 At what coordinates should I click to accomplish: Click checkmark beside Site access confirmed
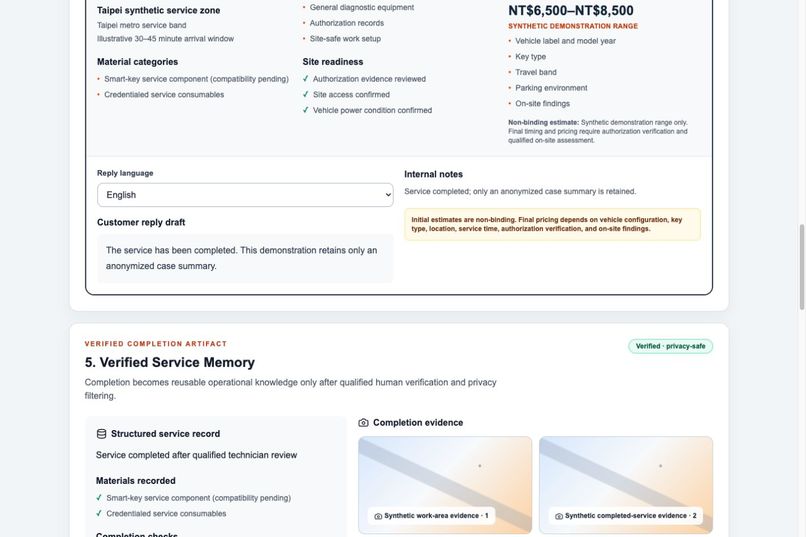(x=305, y=95)
